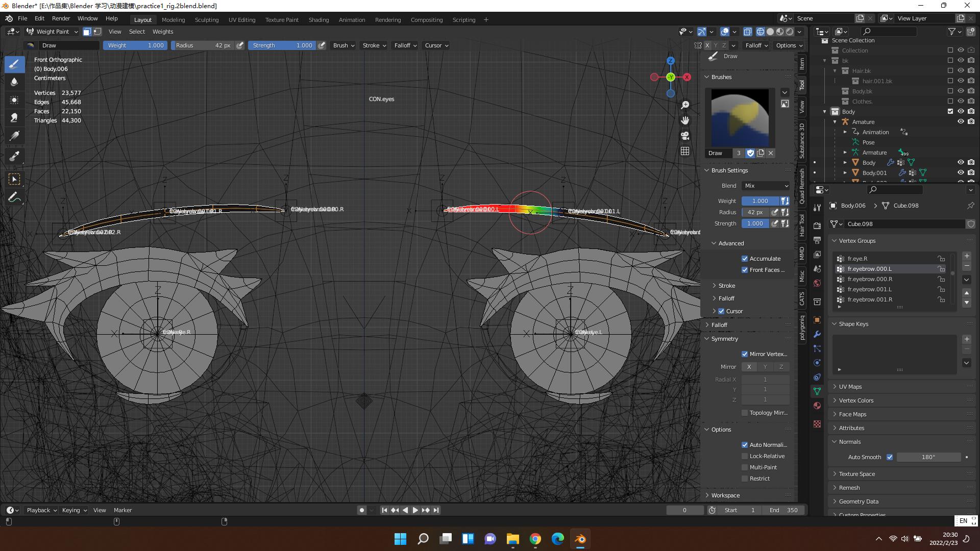Hide the Clothes collection with its eye icon
The image size is (980, 551).
pyautogui.click(x=961, y=102)
